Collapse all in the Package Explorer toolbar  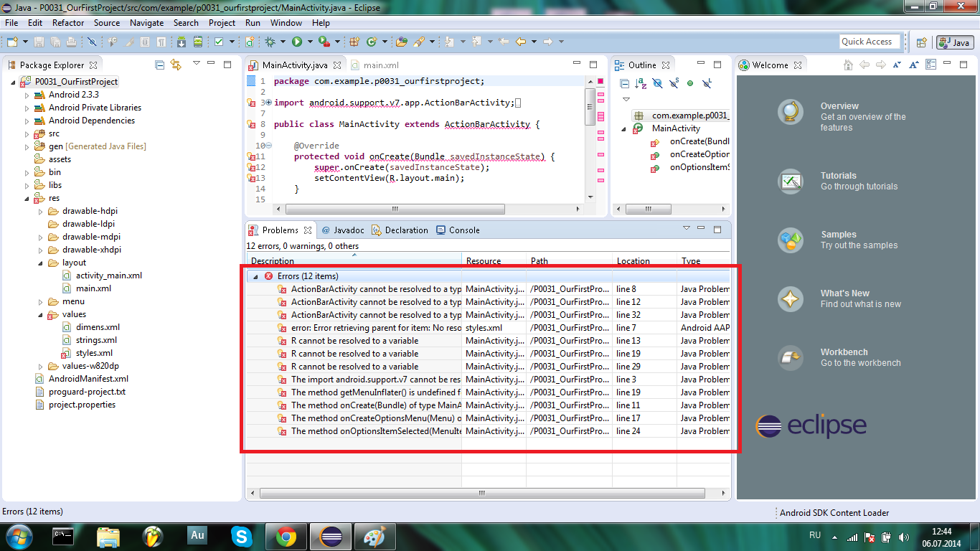coord(160,65)
